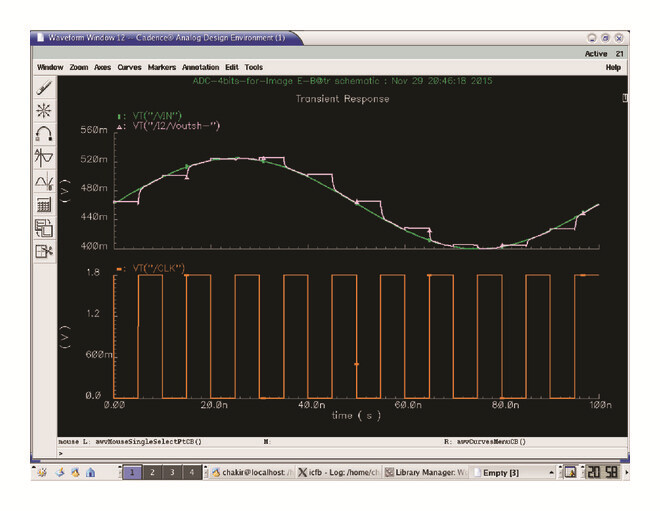This screenshot has width=660, height=511.
Task: Click the Active 21 status label
Action: coord(604,54)
